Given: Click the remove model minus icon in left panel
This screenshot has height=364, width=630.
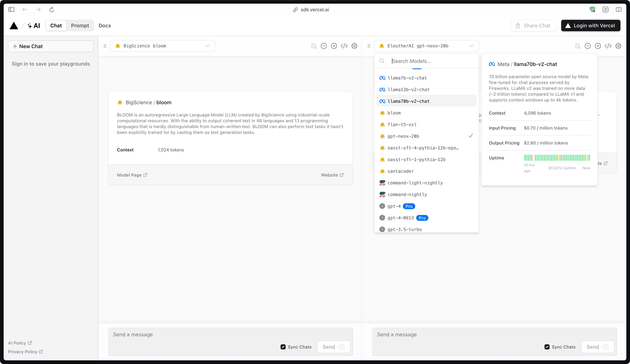Looking at the screenshot, I should (x=324, y=46).
